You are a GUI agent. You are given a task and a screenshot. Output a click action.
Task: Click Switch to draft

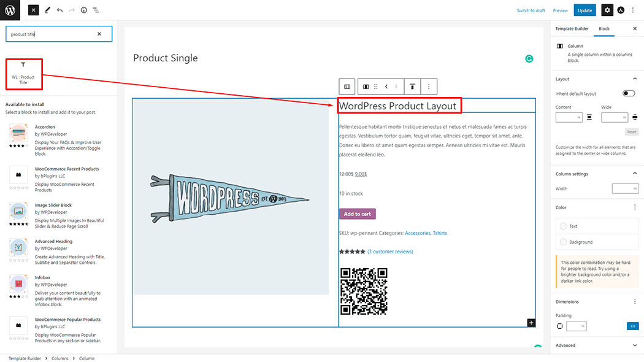(531, 10)
